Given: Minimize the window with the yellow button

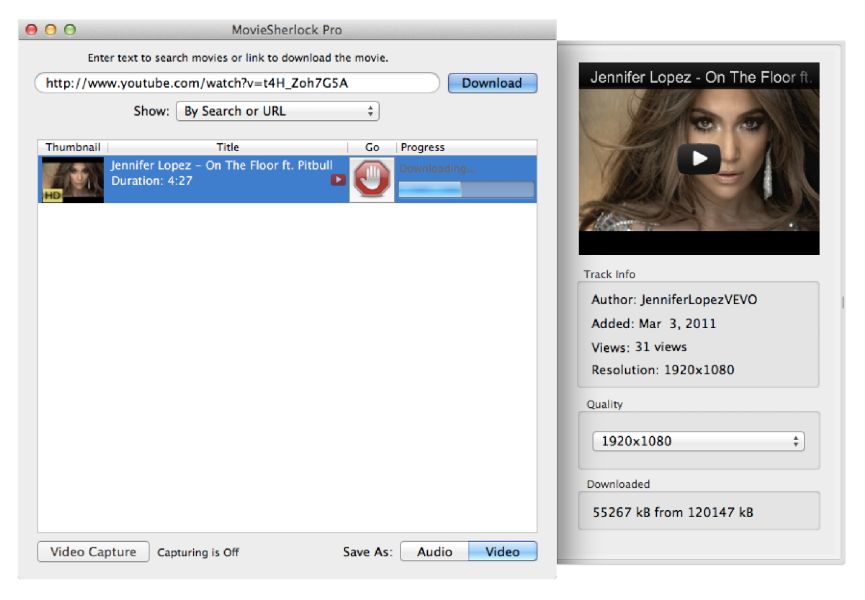Looking at the screenshot, I should click(x=50, y=30).
